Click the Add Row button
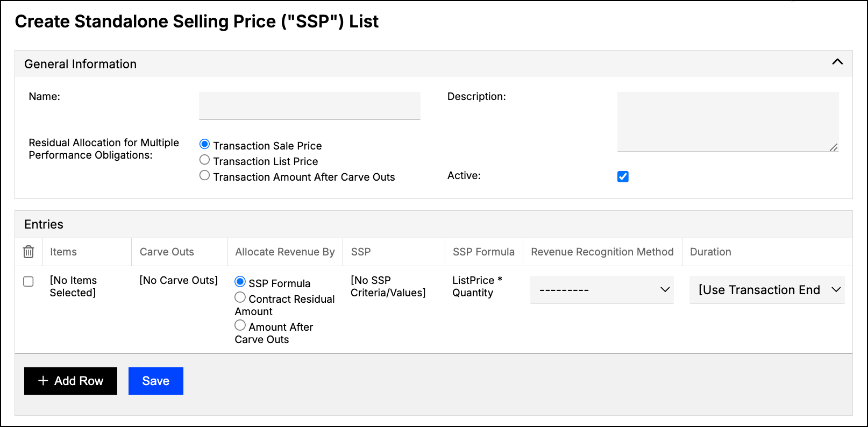 [x=70, y=381]
